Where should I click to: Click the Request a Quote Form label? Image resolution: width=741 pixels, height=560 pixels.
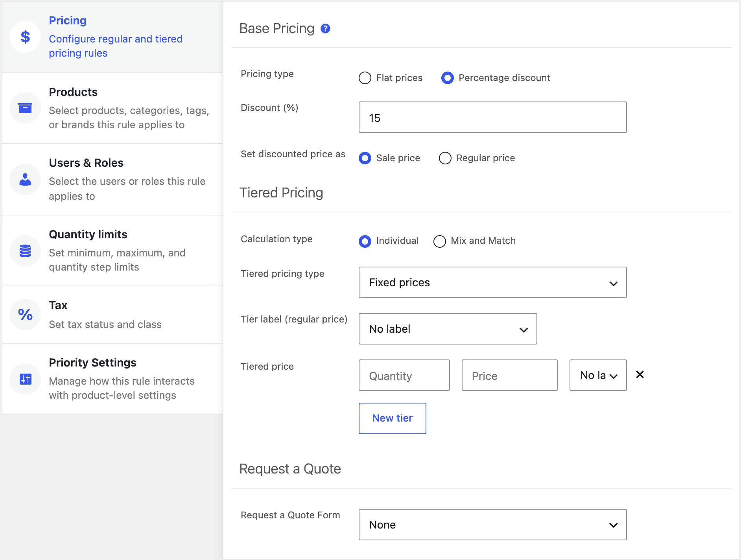(290, 515)
